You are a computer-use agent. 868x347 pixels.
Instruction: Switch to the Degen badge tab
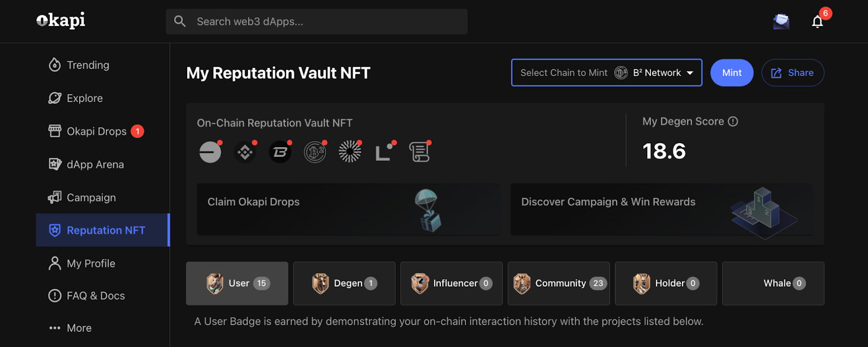tap(344, 283)
